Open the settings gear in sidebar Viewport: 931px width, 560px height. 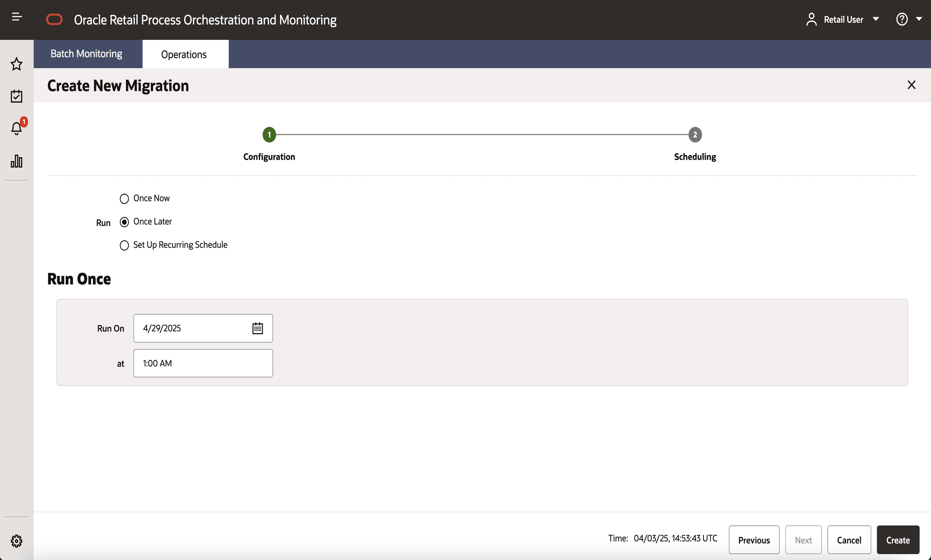tap(17, 541)
